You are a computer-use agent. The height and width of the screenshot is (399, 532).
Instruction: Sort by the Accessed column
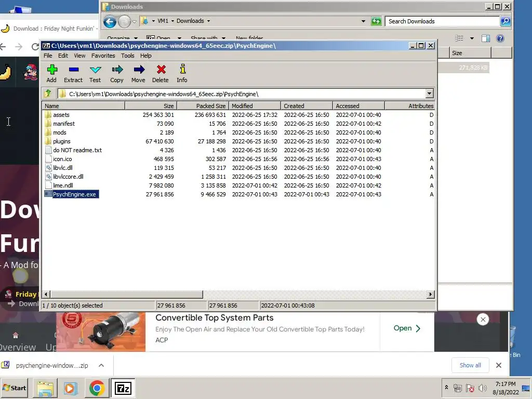coord(358,106)
